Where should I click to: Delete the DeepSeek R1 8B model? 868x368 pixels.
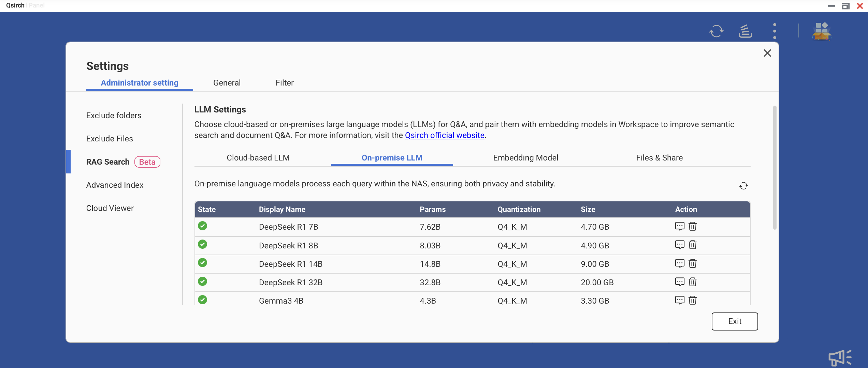pyautogui.click(x=693, y=245)
